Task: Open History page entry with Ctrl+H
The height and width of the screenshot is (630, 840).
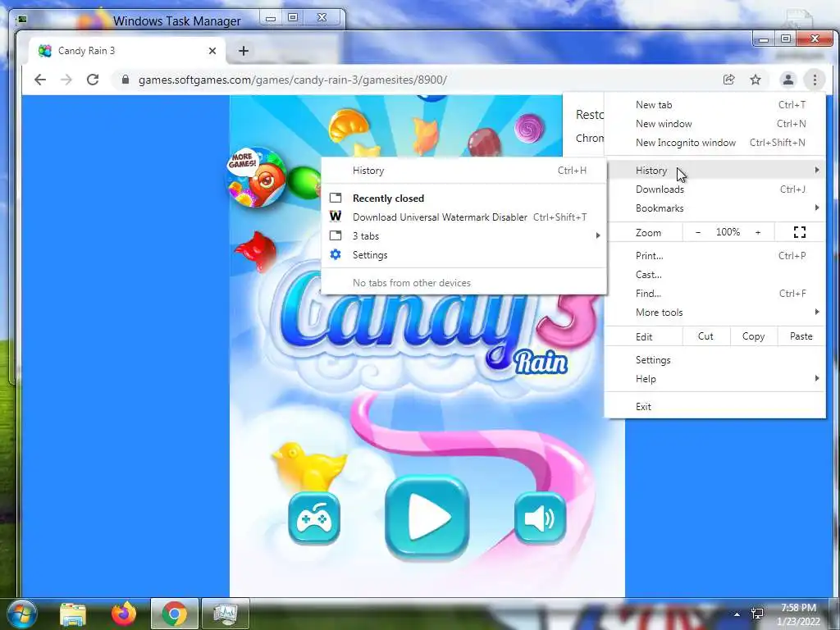Action: [x=464, y=171]
